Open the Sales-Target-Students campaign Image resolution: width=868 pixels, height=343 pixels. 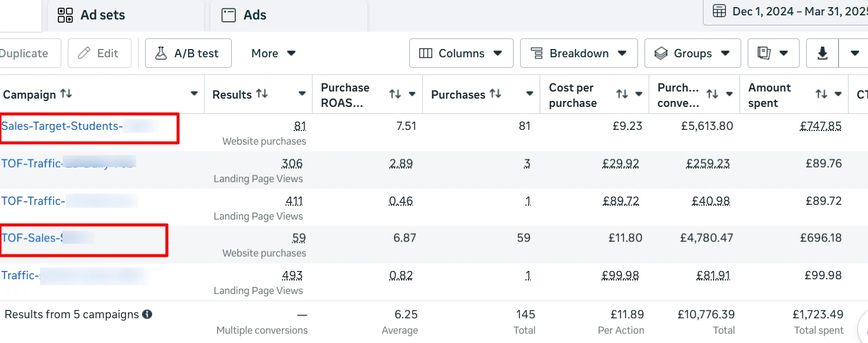pos(61,126)
